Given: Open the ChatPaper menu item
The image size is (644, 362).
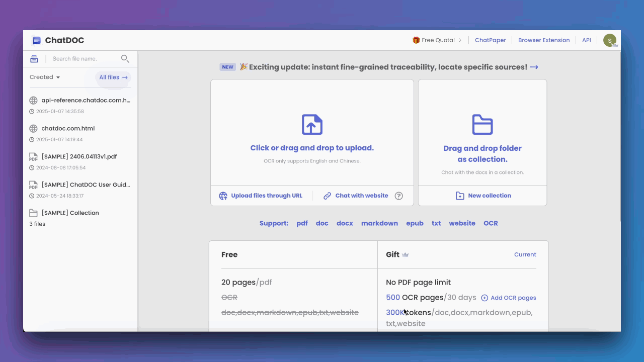Looking at the screenshot, I should (490, 40).
